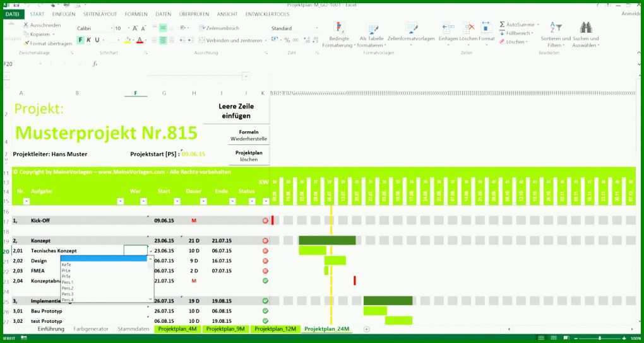The height and width of the screenshot is (343, 644).
Task: Click the fx insert function icon
Action: [95, 64]
